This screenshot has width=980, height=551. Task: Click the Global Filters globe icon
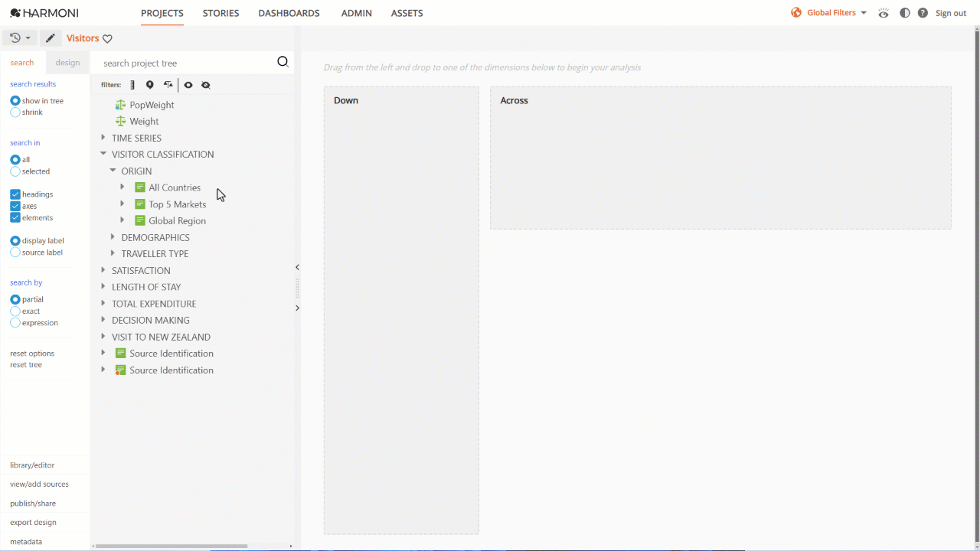coord(796,12)
